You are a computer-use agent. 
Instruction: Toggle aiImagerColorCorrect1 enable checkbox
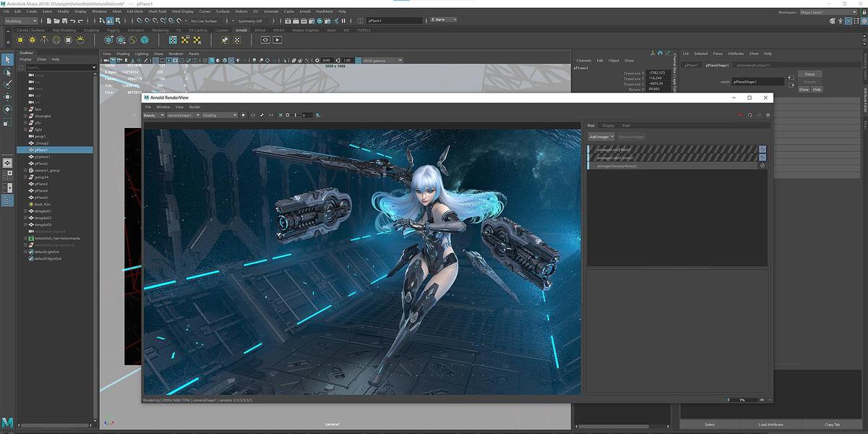762,158
